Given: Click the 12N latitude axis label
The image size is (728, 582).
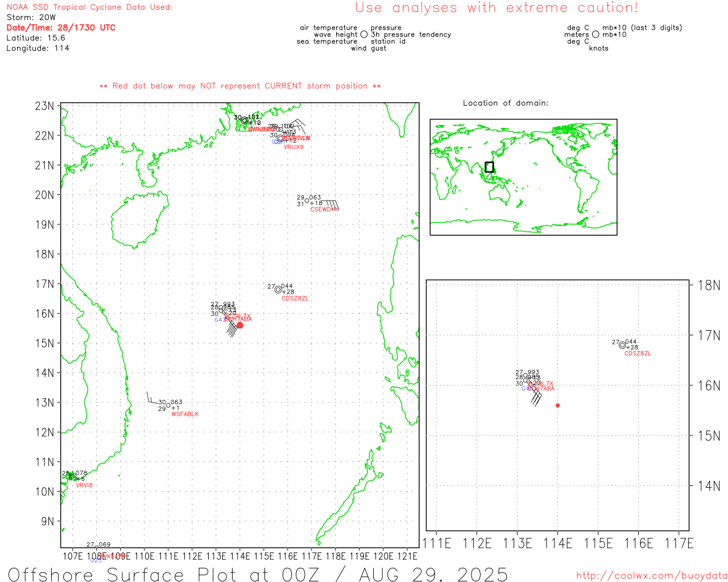Looking at the screenshot, I should [x=44, y=433].
